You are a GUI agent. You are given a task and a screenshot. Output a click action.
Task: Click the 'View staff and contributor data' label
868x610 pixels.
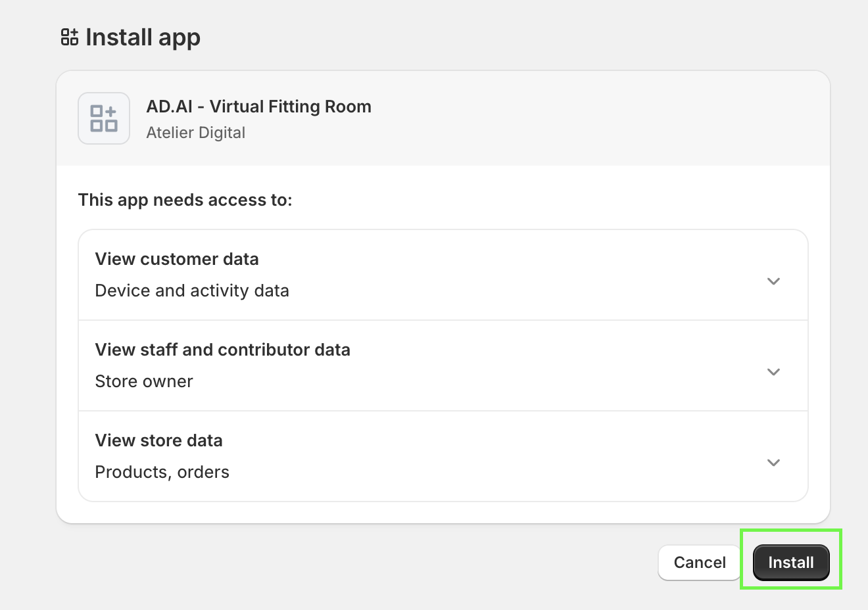(223, 350)
